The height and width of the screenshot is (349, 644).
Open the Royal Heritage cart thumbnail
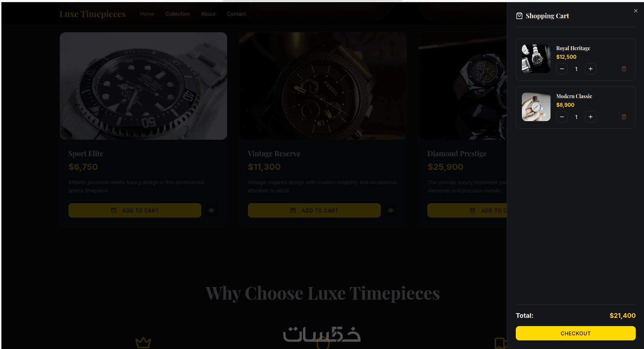click(x=536, y=59)
